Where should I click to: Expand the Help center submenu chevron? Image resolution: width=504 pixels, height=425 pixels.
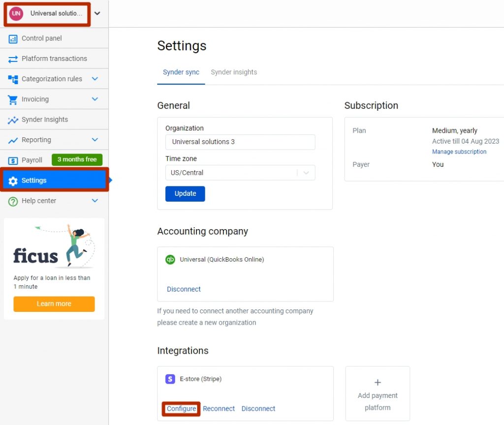click(x=95, y=201)
